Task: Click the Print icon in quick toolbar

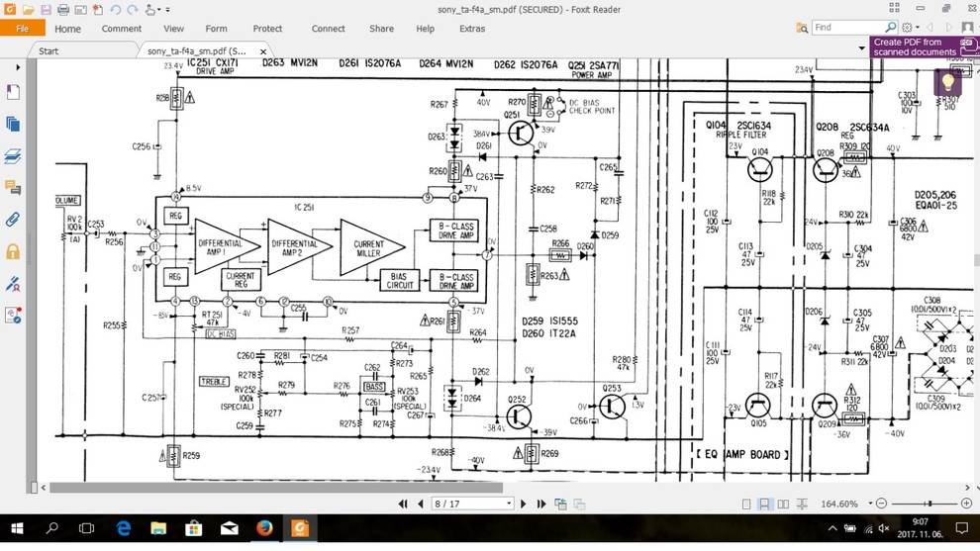Action: [62, 10]
